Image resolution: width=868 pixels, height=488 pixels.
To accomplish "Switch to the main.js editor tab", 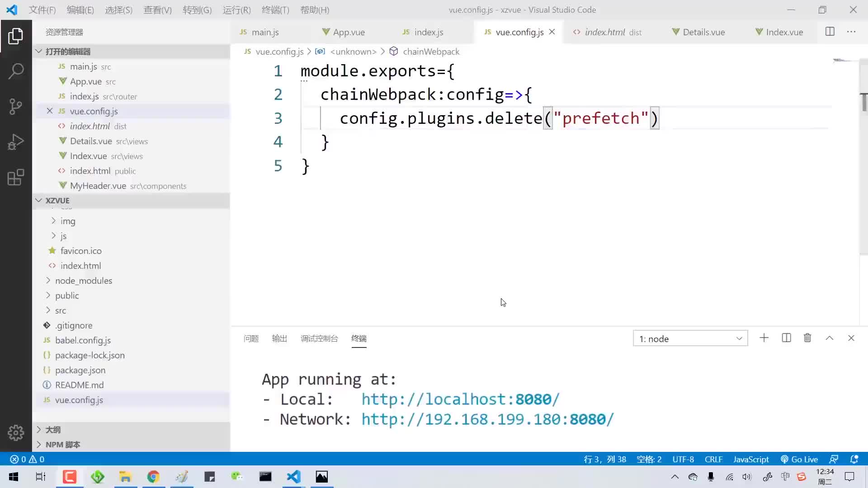I will [x=265, y=32].
